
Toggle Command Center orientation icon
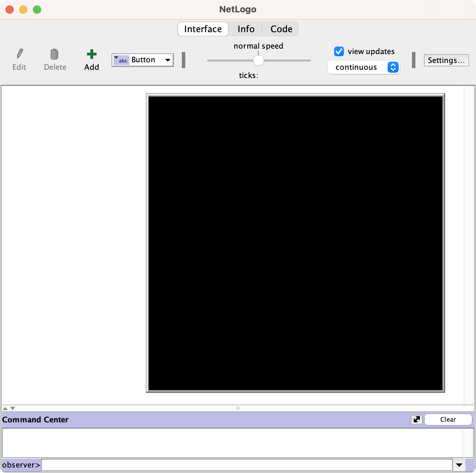(x=416, y=419)
